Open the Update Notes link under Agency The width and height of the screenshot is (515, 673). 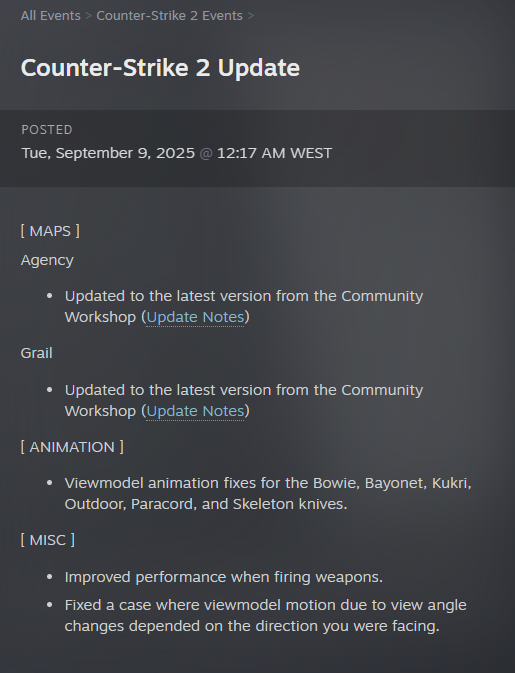pyautogui.click(x=195, y=317)
